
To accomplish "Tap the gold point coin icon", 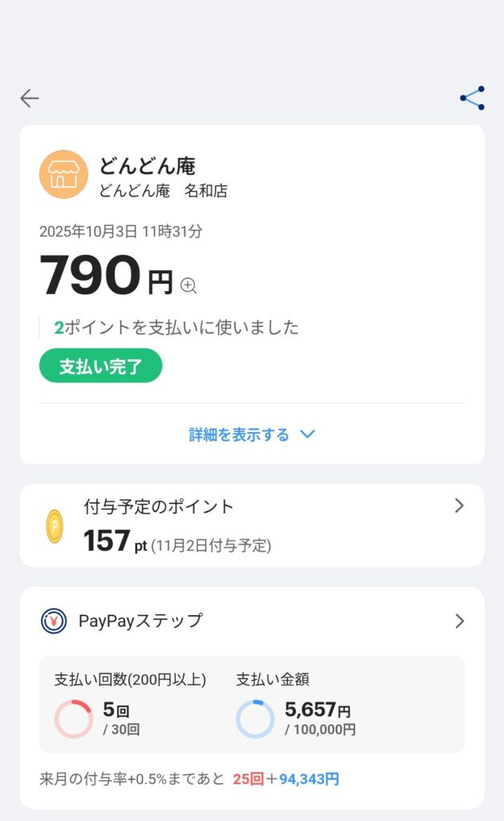I will [x=54, y=527].
